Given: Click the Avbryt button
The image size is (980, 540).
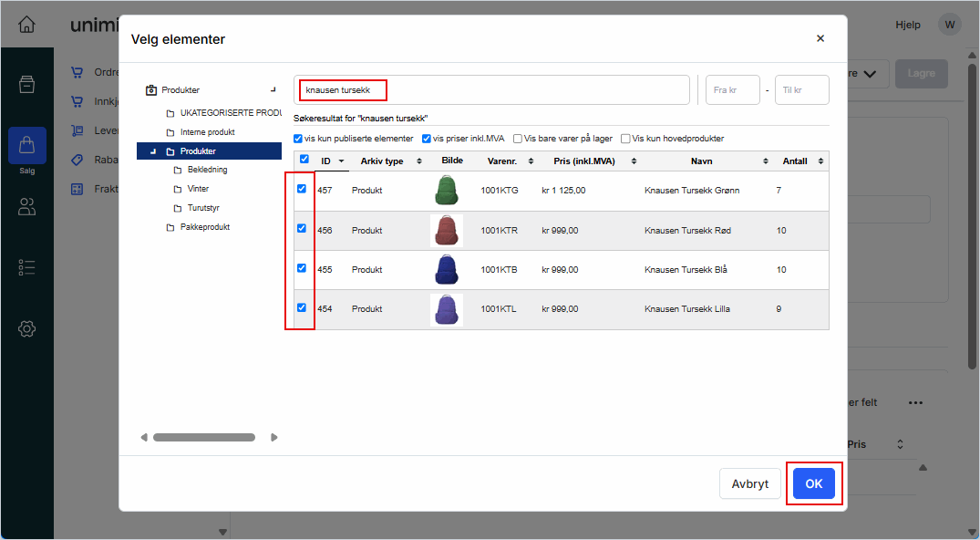Looking at the screenshot, I should coord(749,484).
